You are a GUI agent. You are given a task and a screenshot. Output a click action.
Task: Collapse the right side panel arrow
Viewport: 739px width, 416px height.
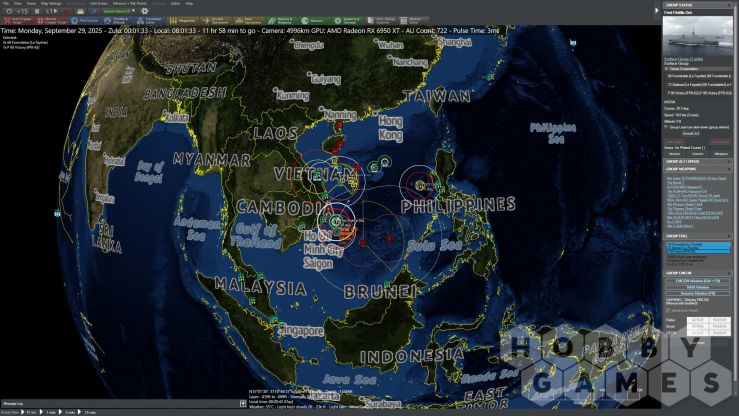pos(657,10)
